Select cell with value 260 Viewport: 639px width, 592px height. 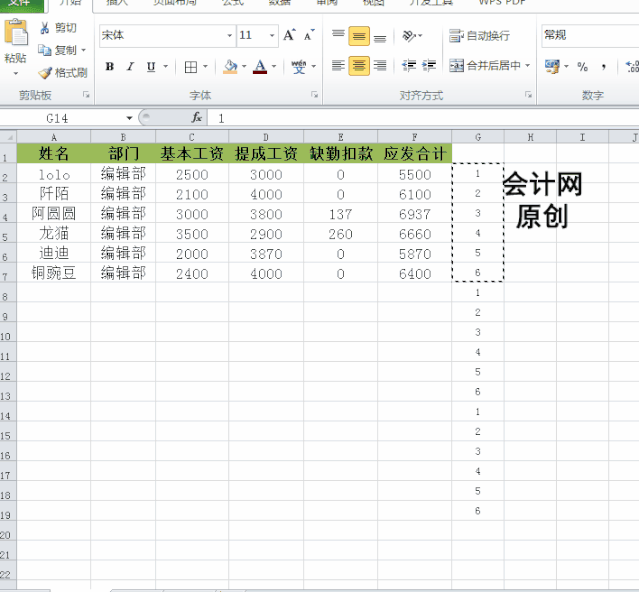pyautogui.click(x=341, y=233)
